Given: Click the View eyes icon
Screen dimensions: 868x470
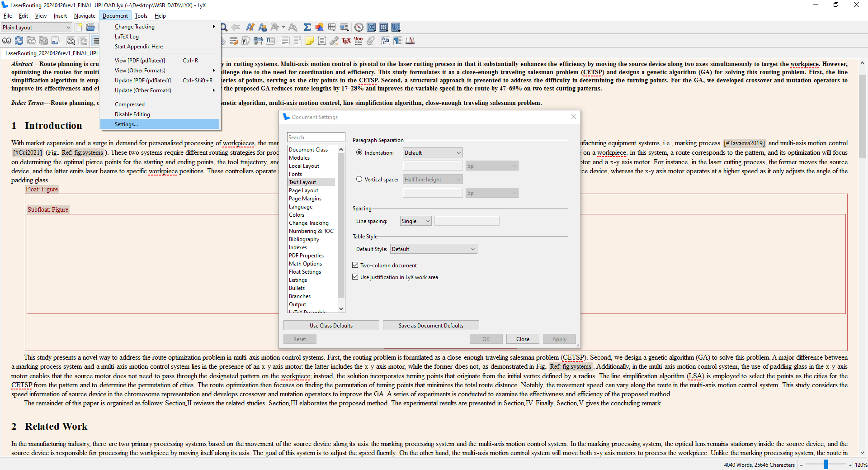Looking at the screenshot, I should coord(7,41).
